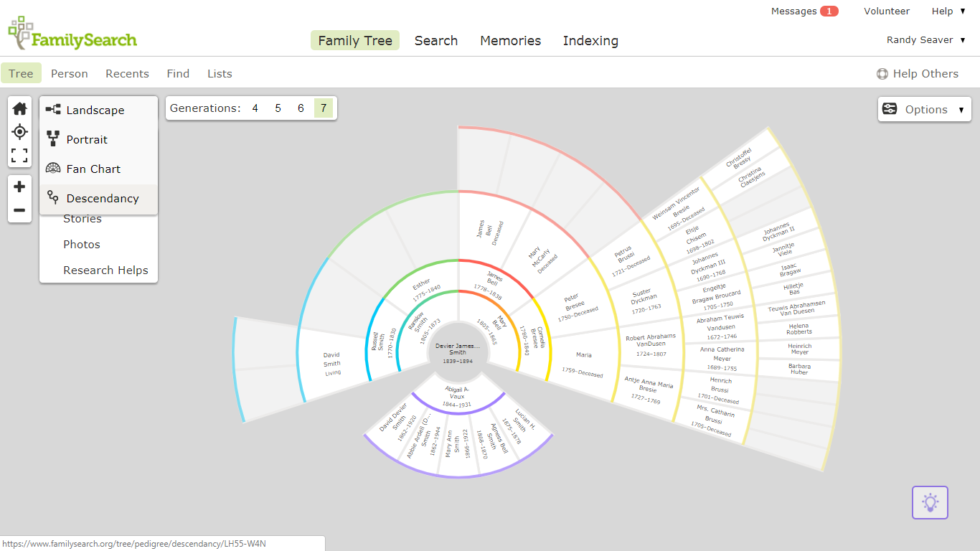
Task: Activate the fullscreen expand icon
Action: (x=19, y=155)
